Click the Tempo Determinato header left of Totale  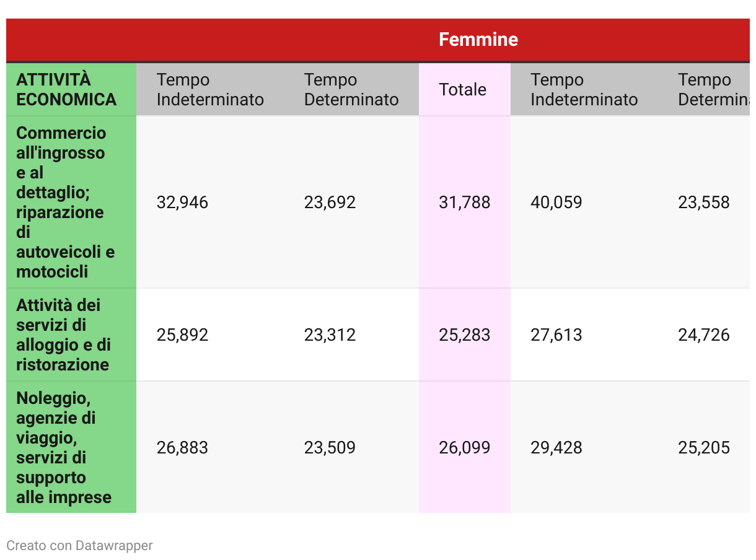point(351,90)
